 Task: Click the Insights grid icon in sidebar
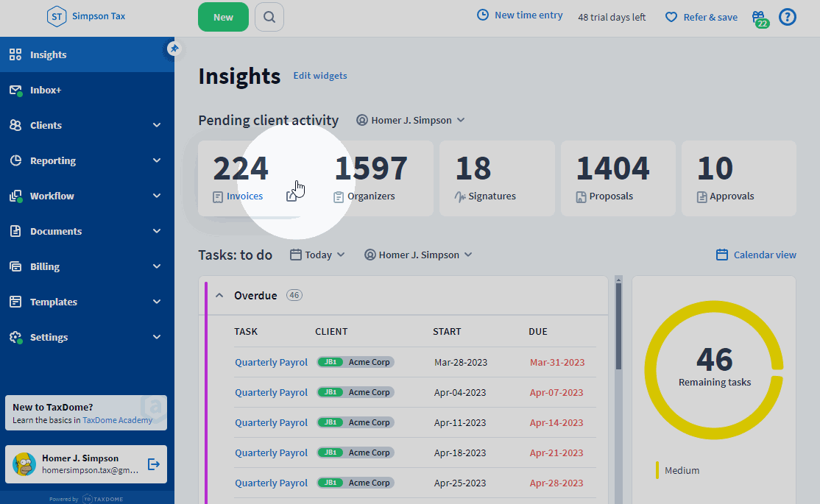point(15,54)
